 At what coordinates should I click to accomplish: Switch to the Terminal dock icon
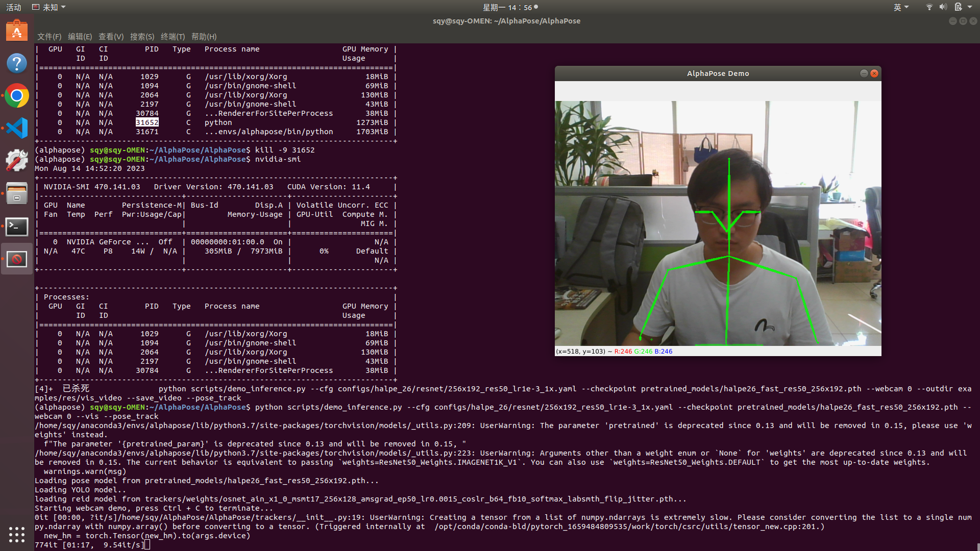(x=16, y=227)
